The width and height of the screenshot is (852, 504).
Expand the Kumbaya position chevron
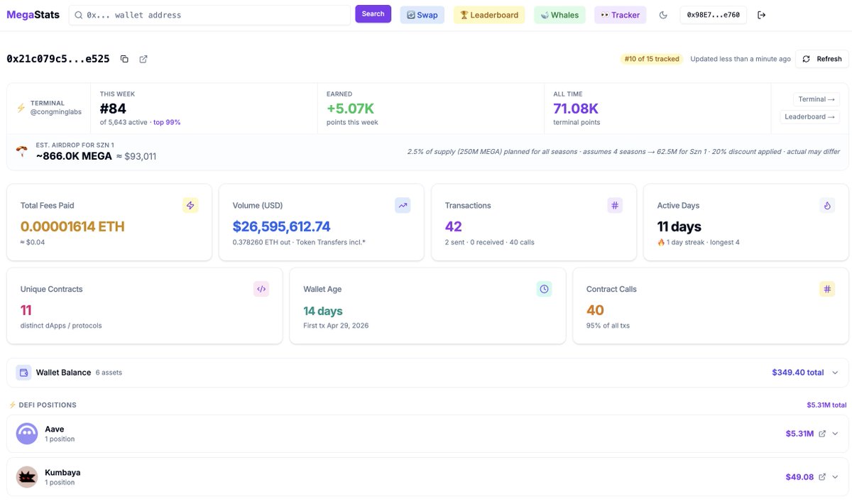point(835,477)
